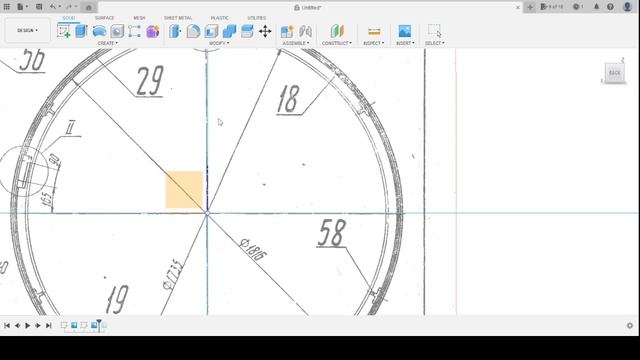Click the Redo arrow icon

point(69,7)
